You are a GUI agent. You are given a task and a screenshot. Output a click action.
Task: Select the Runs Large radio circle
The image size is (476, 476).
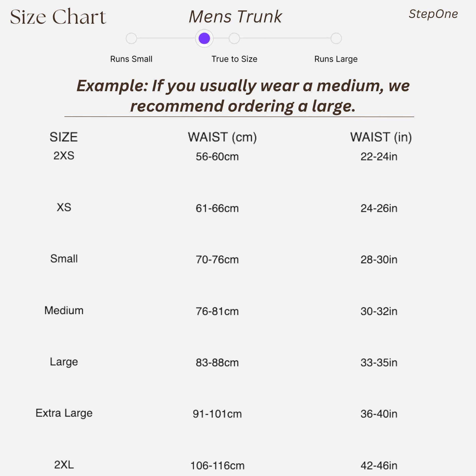pos(336,39)
